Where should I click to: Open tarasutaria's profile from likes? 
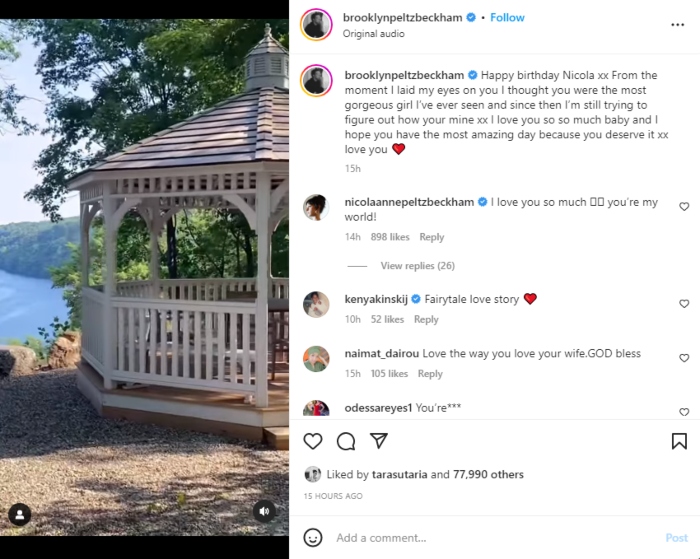click(399, 475)
